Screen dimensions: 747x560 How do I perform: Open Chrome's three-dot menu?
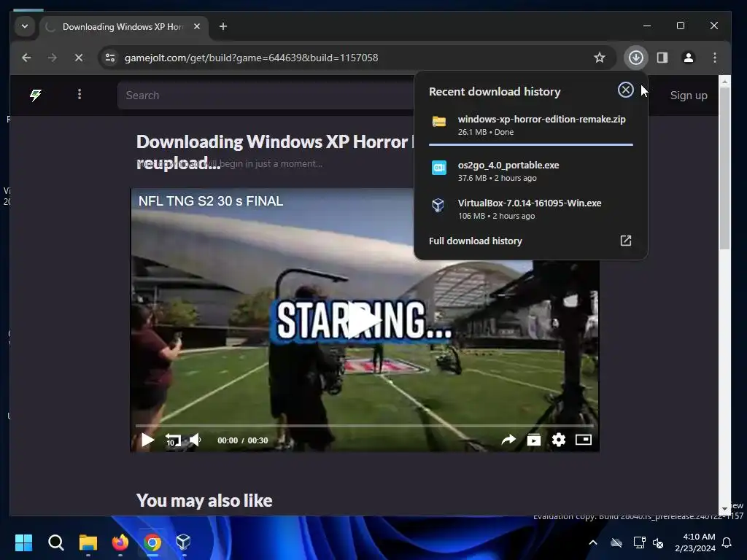click(715, 58)
